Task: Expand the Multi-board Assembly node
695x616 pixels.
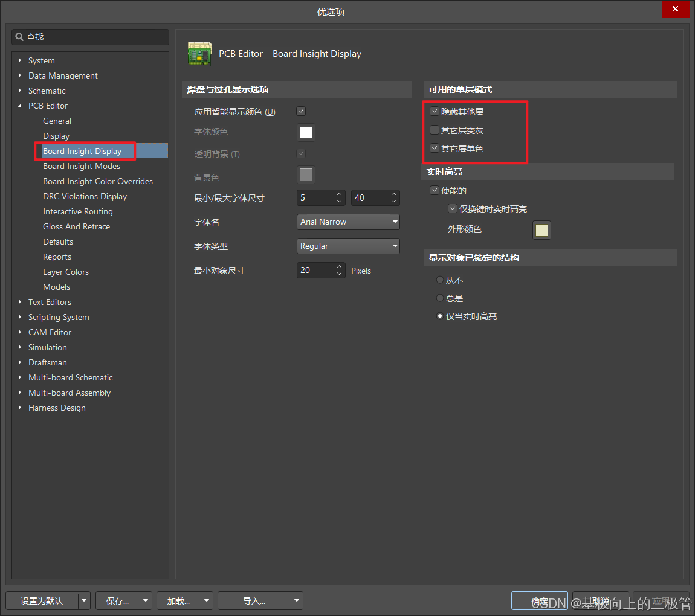Action: (19, 392)
